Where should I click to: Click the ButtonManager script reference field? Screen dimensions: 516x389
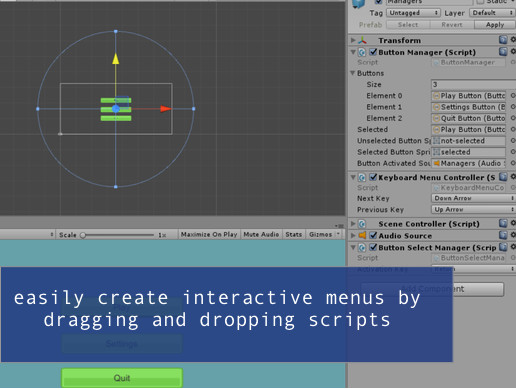click(x=469, y=62)
